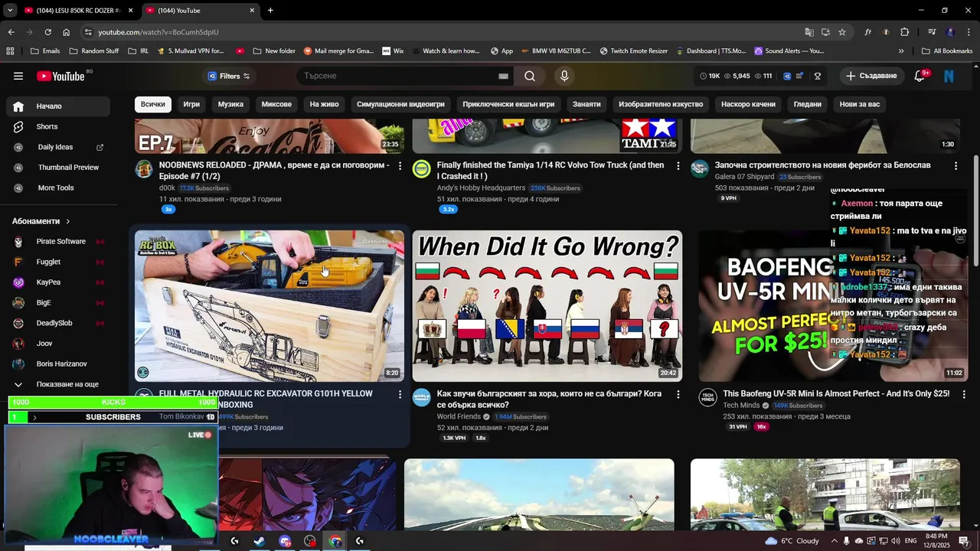Select the Игри filter chip
This screenshot has width=980, height=551.
coord(191,104)
